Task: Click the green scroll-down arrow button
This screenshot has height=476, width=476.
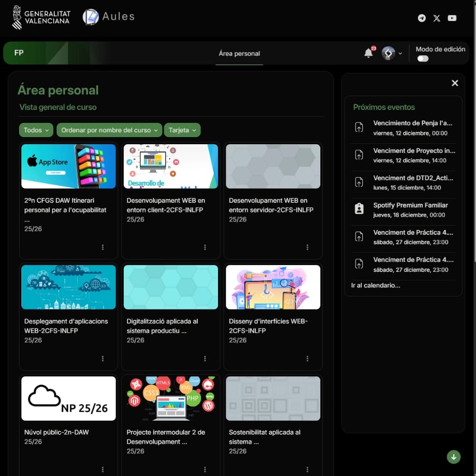Action: pyautogui.click(x=454, y=457)
